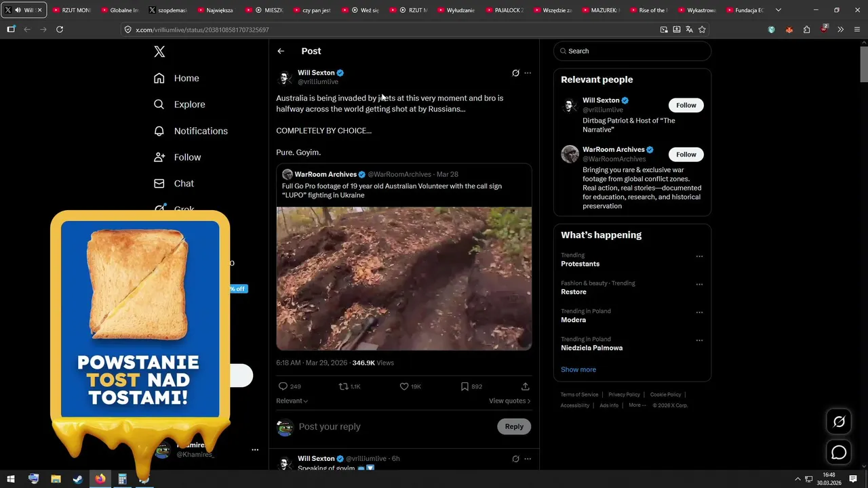Open Explore in the sidebar
This screenshot has width=868, height=488.
179,104
